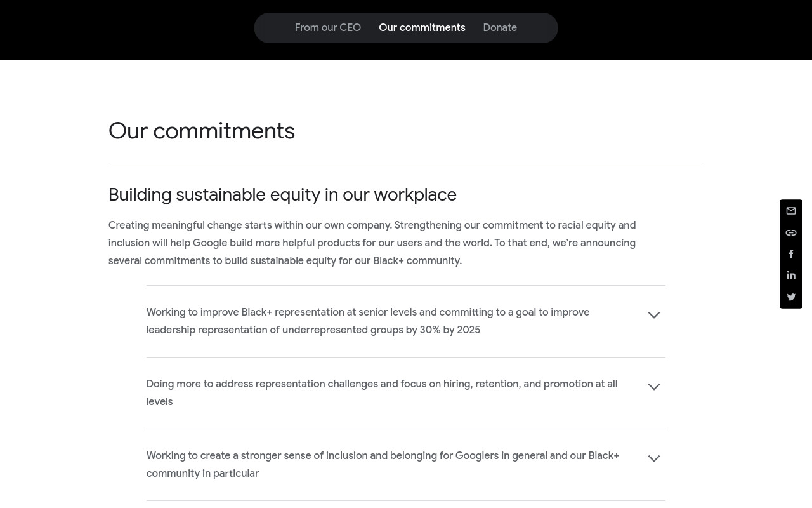
Task: Open 'Working to create a stronger sense' text
Action: tap(383, 465)
